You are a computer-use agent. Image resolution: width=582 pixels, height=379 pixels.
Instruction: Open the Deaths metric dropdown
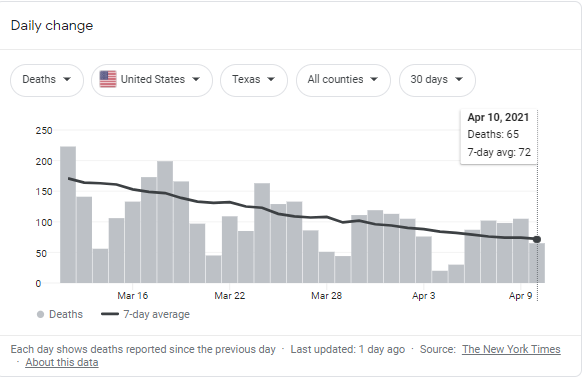(47, 80)
